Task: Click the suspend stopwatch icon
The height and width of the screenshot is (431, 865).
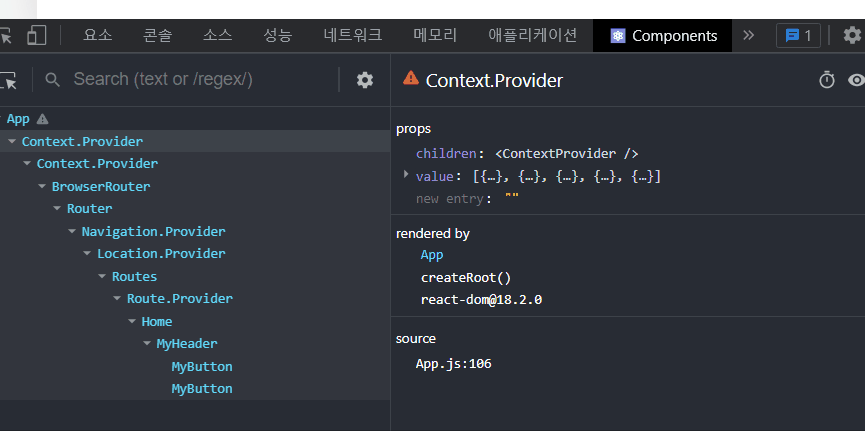Action: (x=826, y=80)
